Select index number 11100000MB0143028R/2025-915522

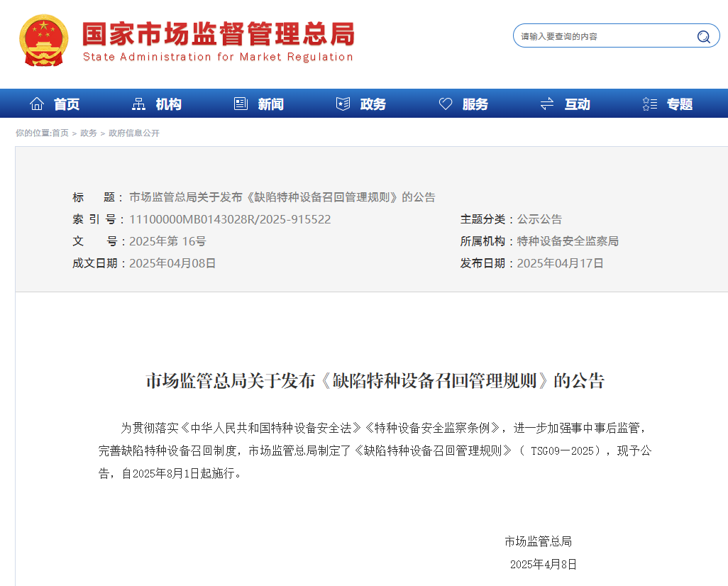pyautogui.click(x=230, y=219)
